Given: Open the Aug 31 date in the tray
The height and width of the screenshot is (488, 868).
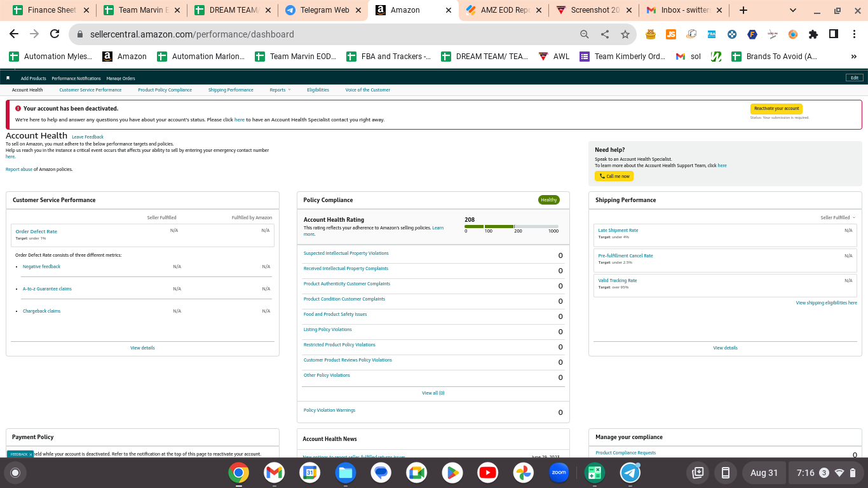Looking at the screenshot, I should [x=764, y=473].
